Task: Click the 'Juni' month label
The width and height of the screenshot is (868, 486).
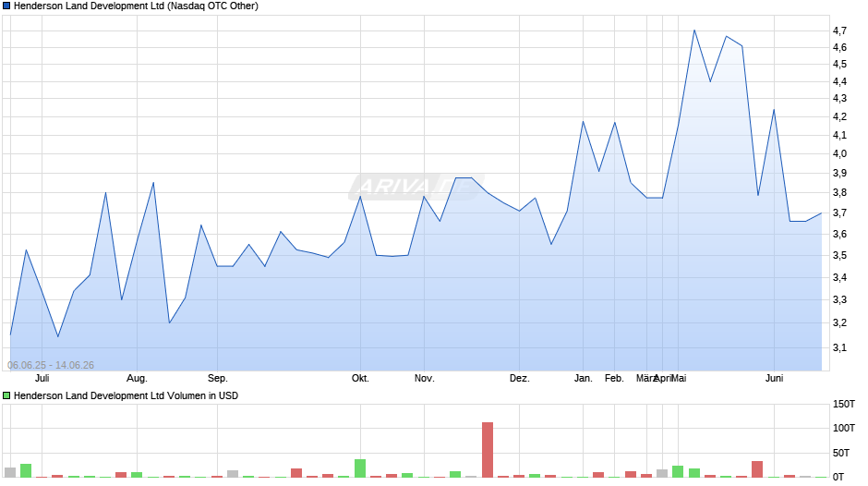Action: [775, 378]
